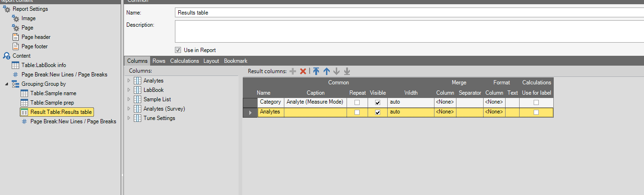The image size is (644, 195).
Task: Select the Page footer tree item
Action: [34, 46]
